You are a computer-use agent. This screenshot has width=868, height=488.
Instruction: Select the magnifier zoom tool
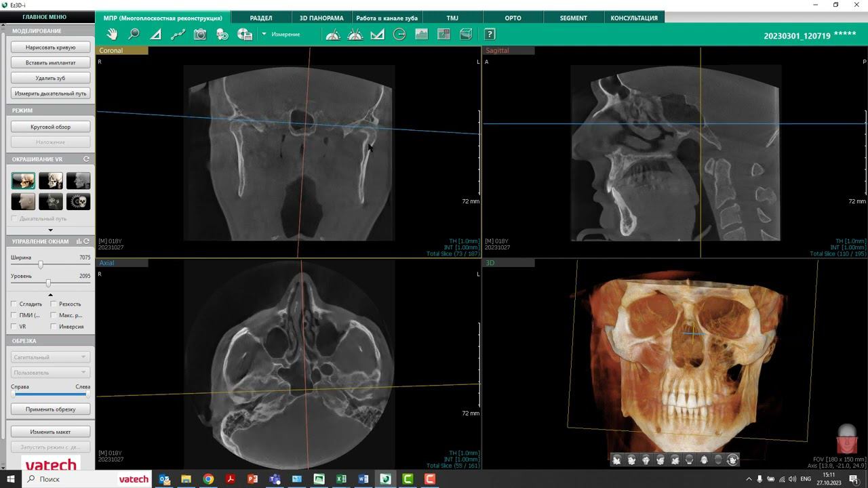pyautogui.click(x=134, y=34)
